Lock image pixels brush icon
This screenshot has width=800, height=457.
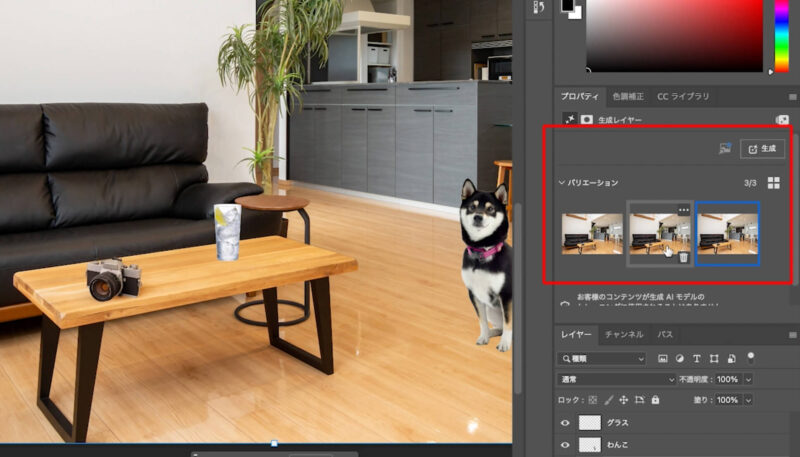608,400
